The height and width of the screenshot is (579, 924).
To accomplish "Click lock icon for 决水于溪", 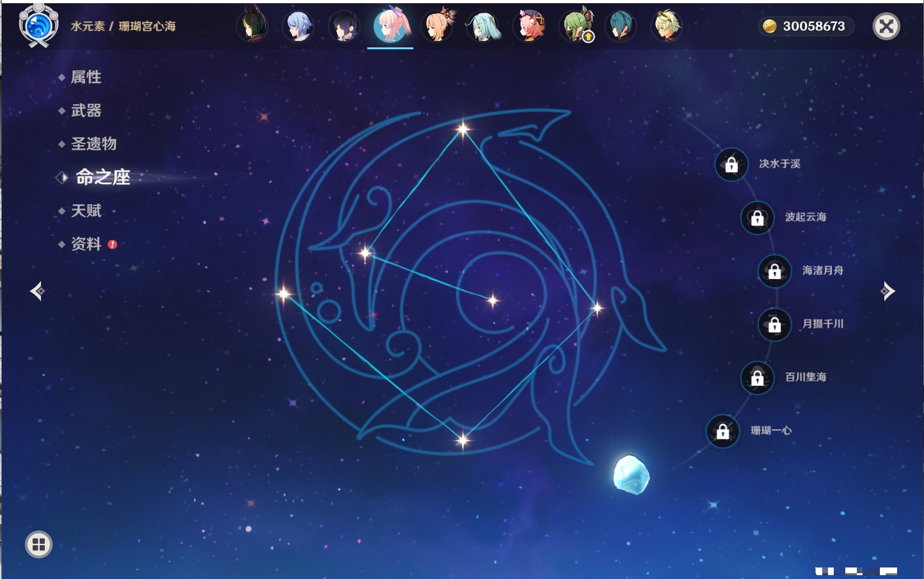I will click(731, 165).
